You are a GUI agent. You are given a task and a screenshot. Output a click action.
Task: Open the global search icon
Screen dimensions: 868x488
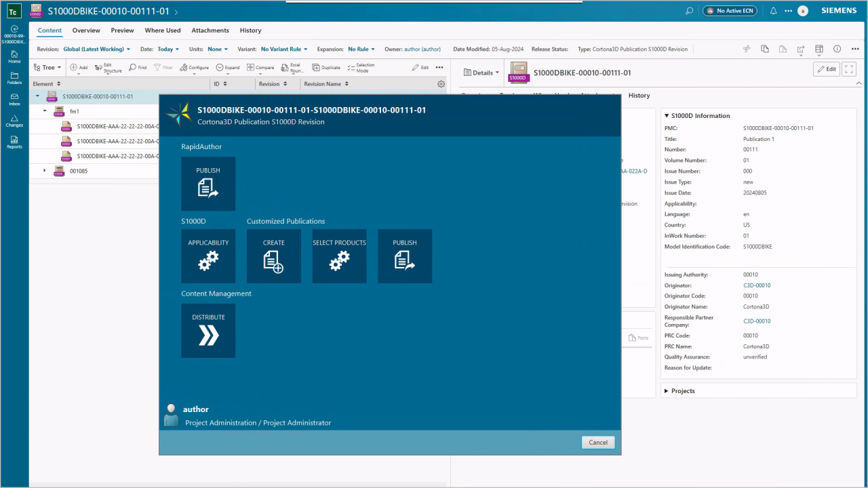689,11
